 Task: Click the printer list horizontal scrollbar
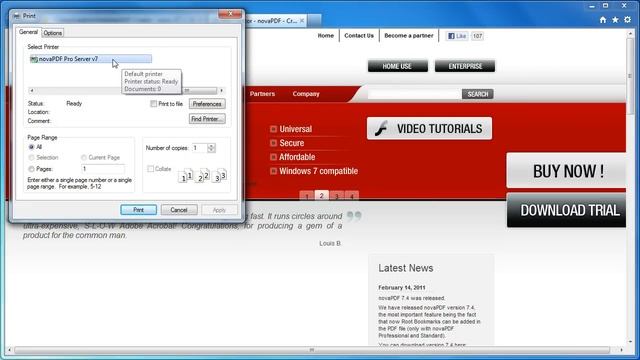point(127,91)
